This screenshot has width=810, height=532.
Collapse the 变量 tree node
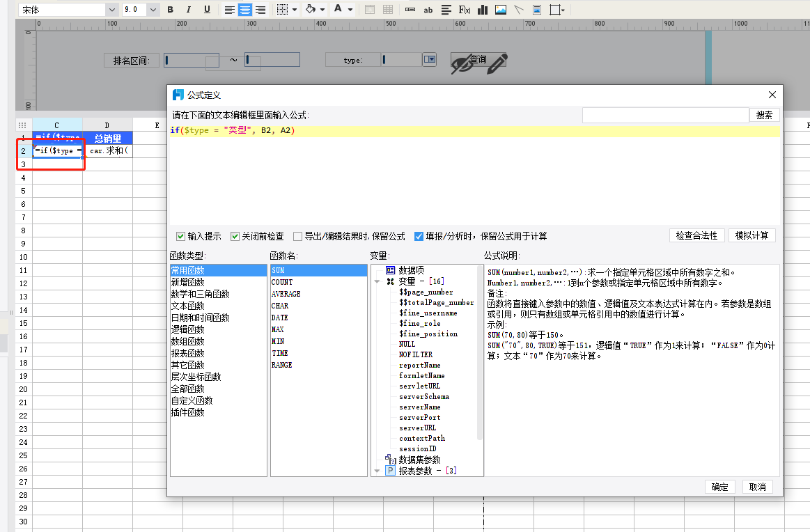coord(377,282)
